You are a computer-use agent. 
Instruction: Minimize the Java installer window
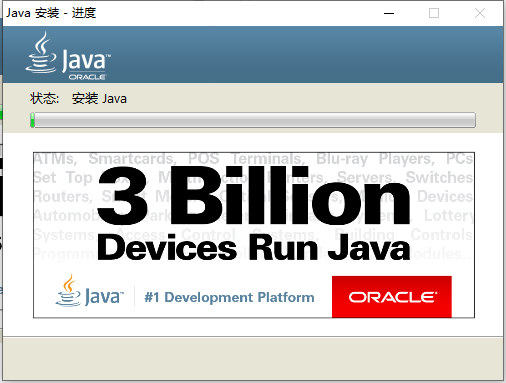(389, 13)
